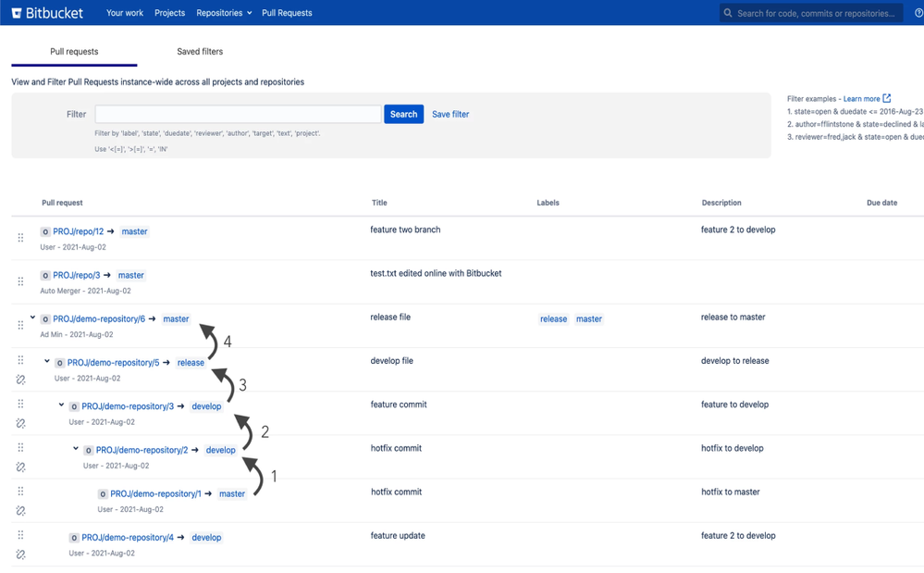This screenshot has width=924, height=573.
Task: Click release target branch of PROJ/demo-repository/5
Action: point(191,363)
